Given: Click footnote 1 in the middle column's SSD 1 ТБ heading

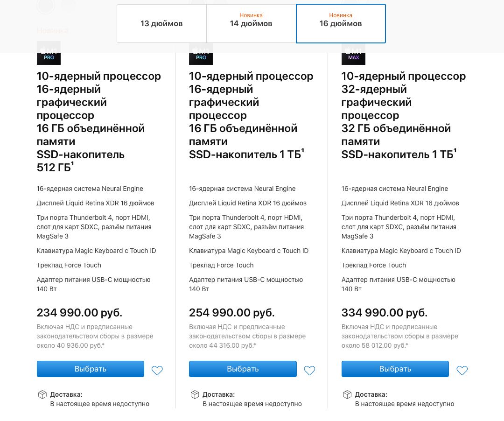Looking at the screenshot, I should tap(303, 151).
